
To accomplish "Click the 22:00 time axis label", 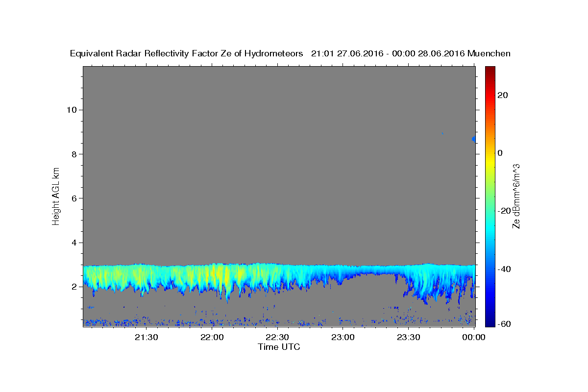I will [x=212, y=337].
